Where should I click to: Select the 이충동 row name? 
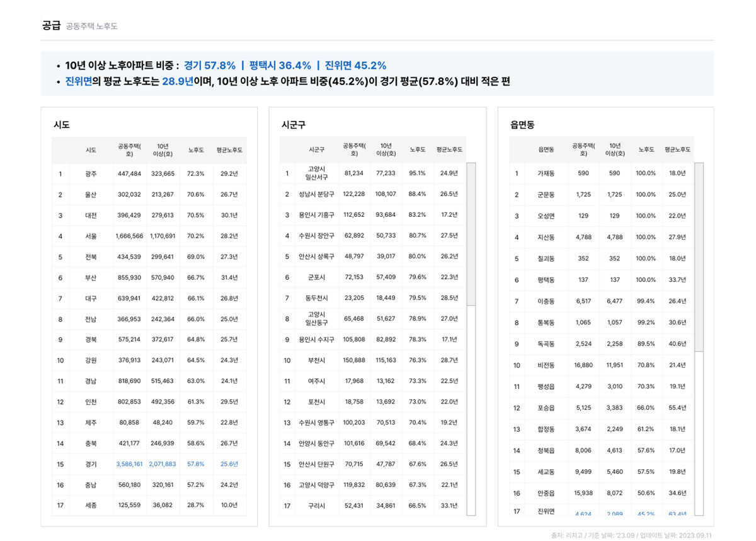[546, 301]
